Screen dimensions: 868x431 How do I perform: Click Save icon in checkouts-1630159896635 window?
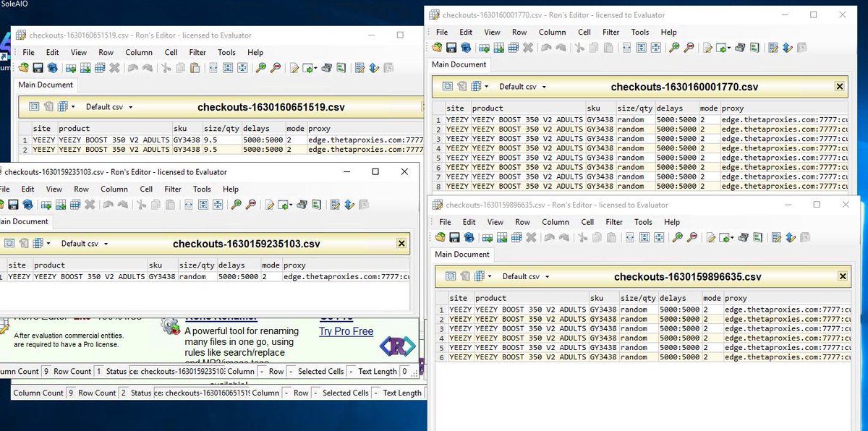[454, 237]
